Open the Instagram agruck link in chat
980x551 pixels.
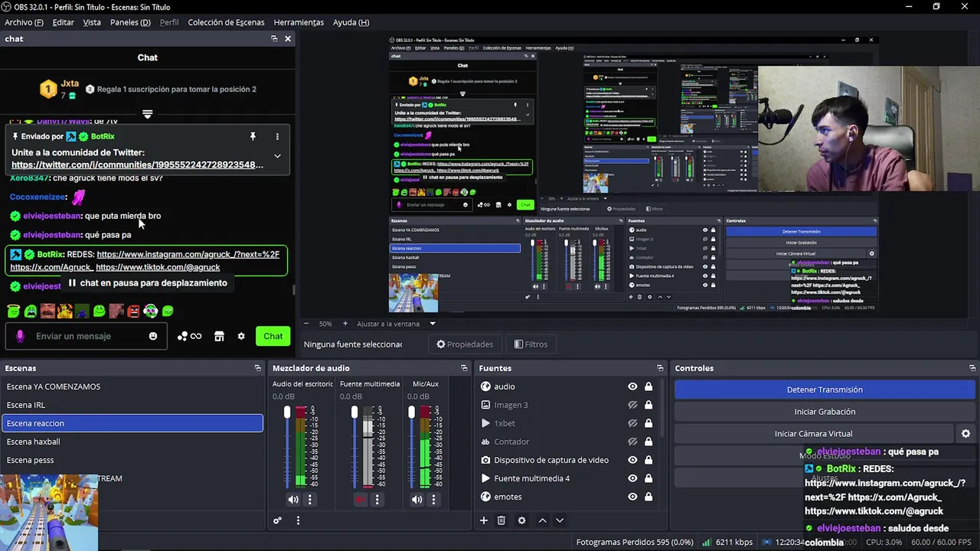[188, 254]
